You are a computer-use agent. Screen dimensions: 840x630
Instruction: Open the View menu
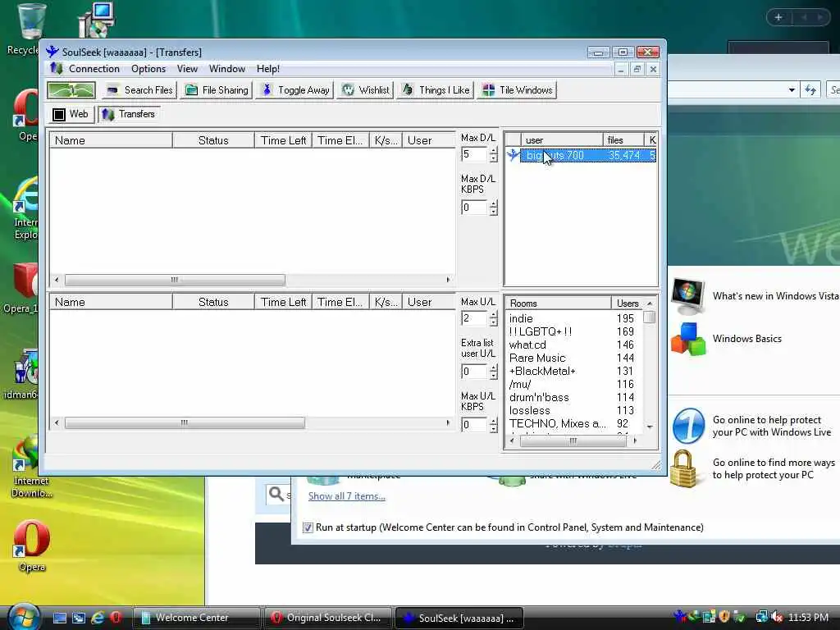pos(187,69)
